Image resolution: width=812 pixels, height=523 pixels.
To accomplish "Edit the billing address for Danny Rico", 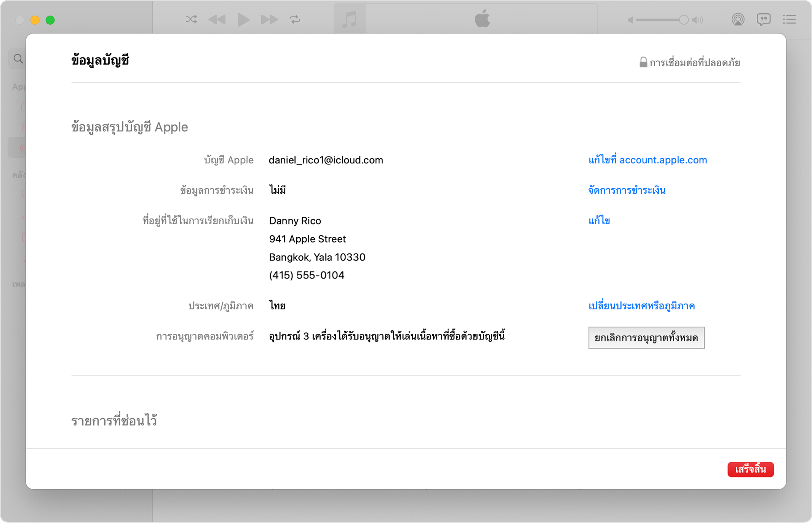I will (599, 220).
